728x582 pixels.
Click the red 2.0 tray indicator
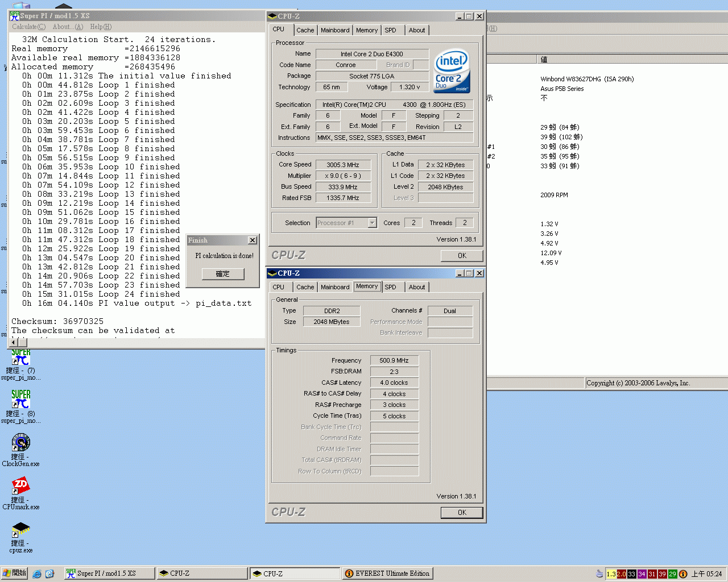coord(622,574)
